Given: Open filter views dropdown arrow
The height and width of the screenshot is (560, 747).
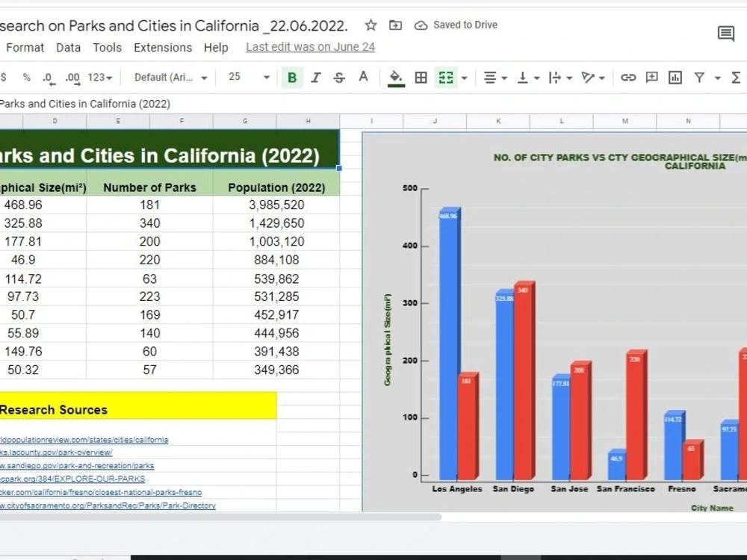Looking at the screenshot, I should [717, 78].
